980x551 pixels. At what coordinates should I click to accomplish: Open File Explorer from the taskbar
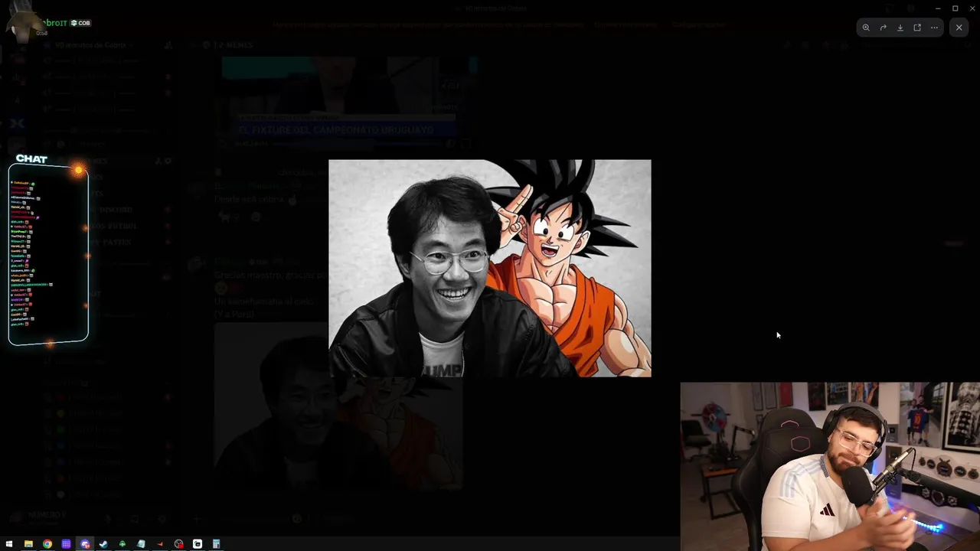pyautogui.click(x=28, y=544)
